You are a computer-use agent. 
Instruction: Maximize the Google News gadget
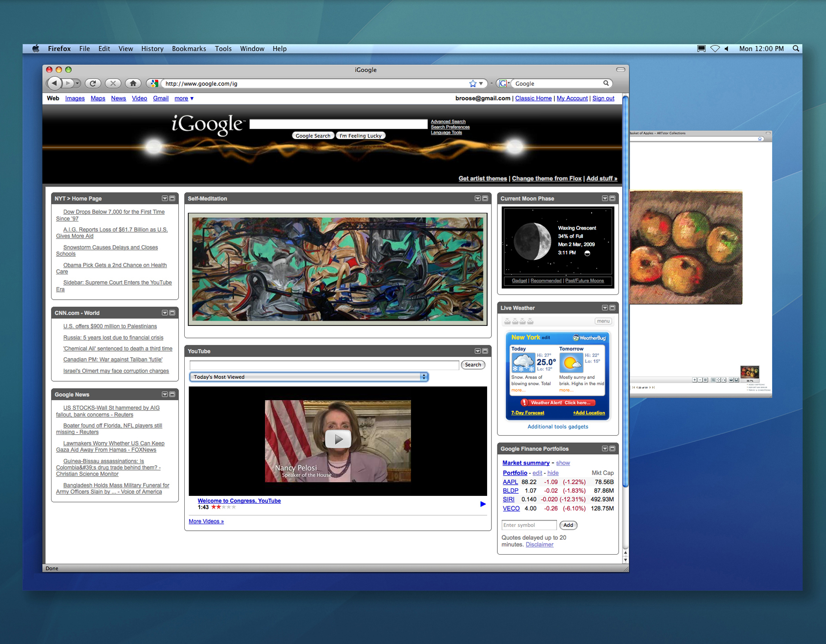pos(172,394)
